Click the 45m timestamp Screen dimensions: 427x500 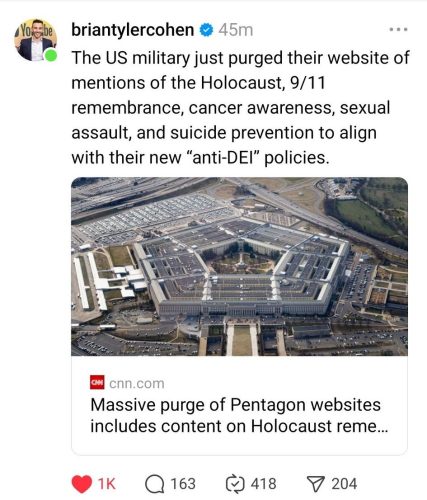coord(236,30)
